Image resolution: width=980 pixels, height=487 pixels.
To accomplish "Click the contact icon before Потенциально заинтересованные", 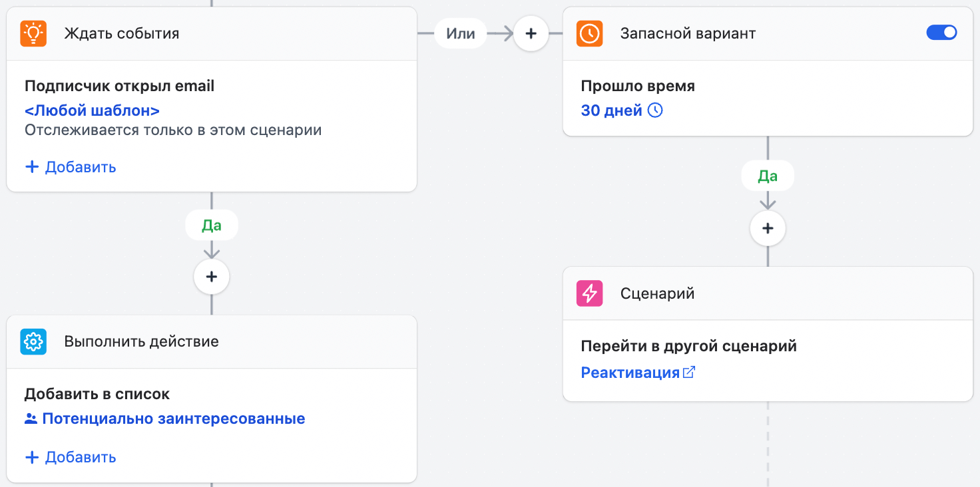I will (31, 418).
